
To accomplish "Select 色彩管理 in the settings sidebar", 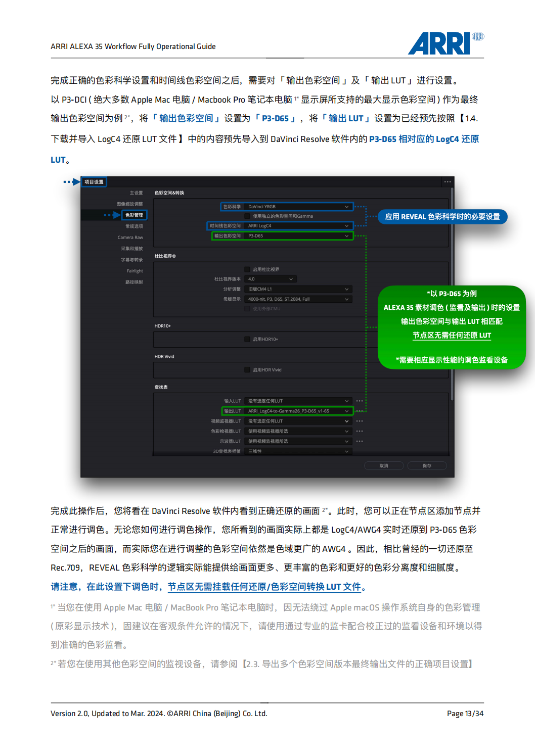I will (133, 215).
